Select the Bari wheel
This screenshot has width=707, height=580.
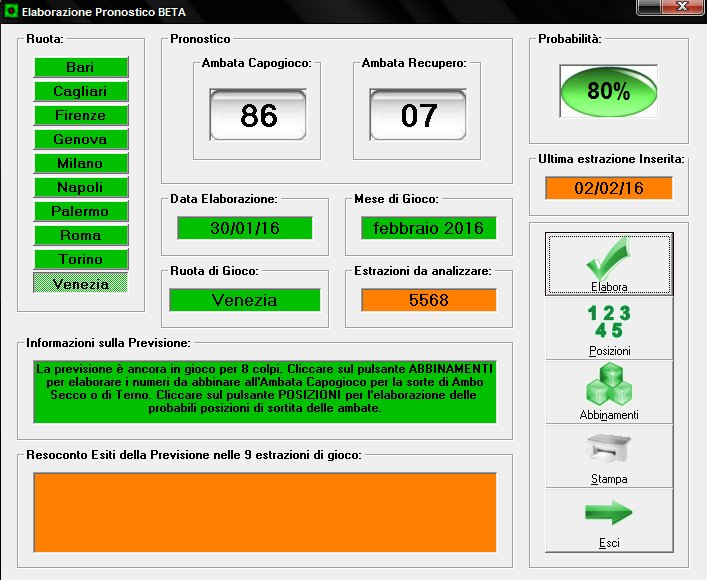point(81,67)
